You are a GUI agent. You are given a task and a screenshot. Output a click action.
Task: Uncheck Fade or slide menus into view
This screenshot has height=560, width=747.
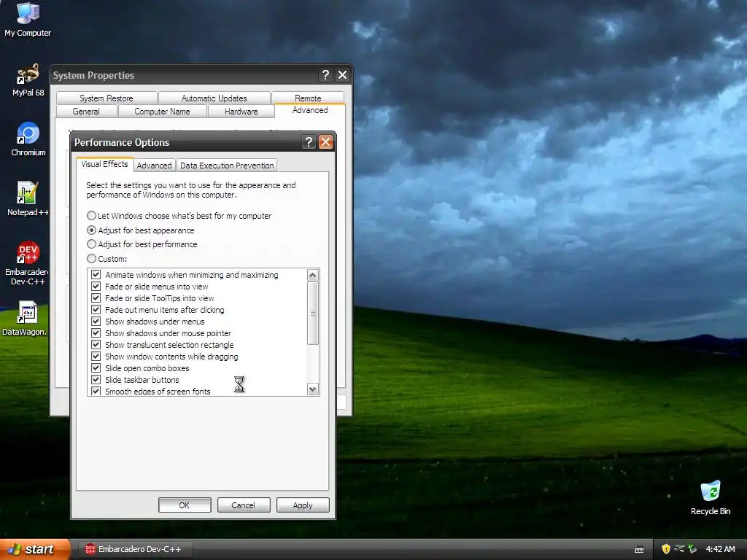[96, 286]
